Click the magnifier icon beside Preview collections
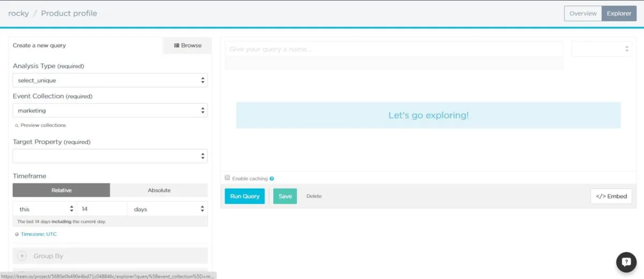Image resolution: width=644 pixels, height=279 pixels. (17, 125)
